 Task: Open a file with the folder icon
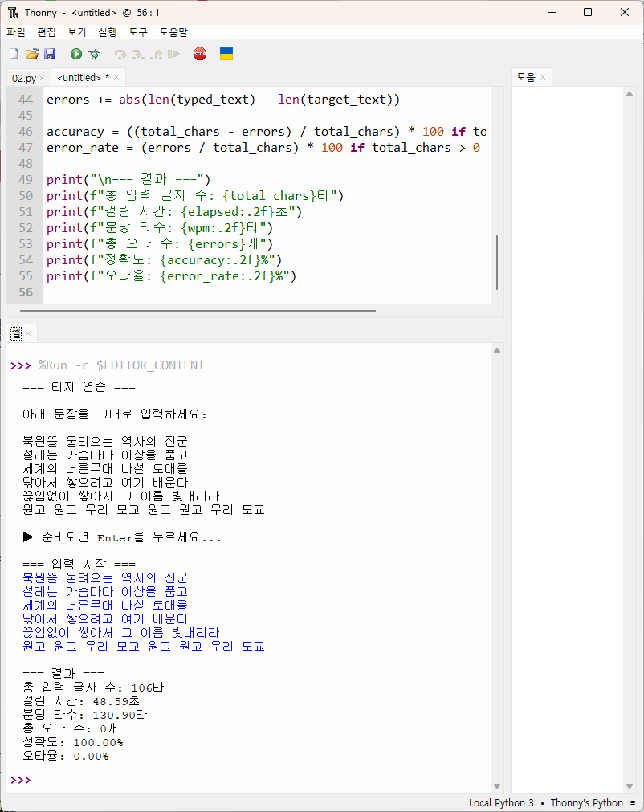click(x=32, y=54)
